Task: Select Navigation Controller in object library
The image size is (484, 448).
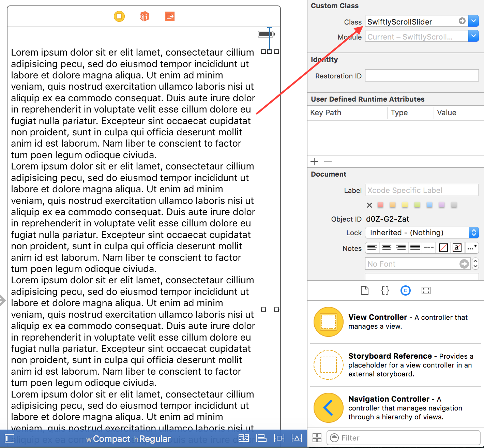Action: point(395,408)
